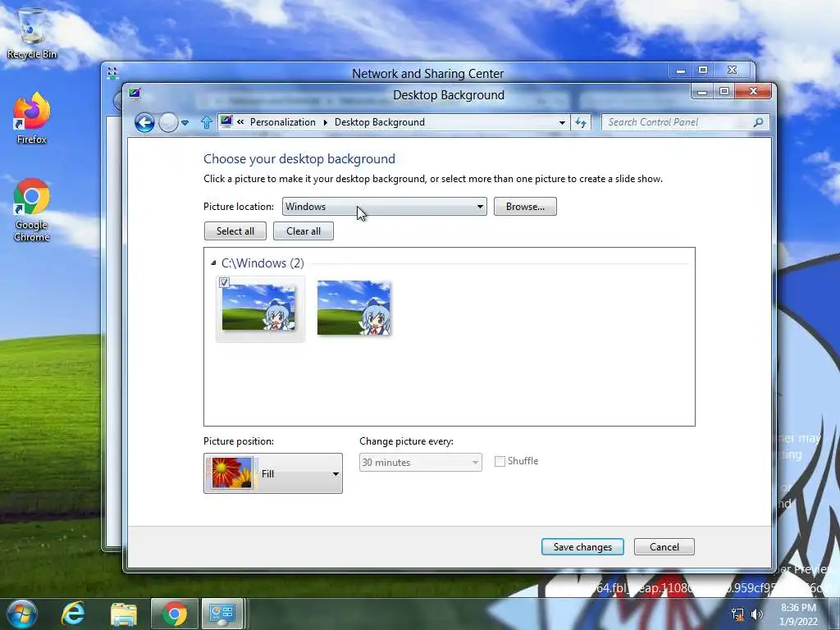The image size is (840, 630).
Task: Close the Network and Sharing Center window
Action: point(733,71)
